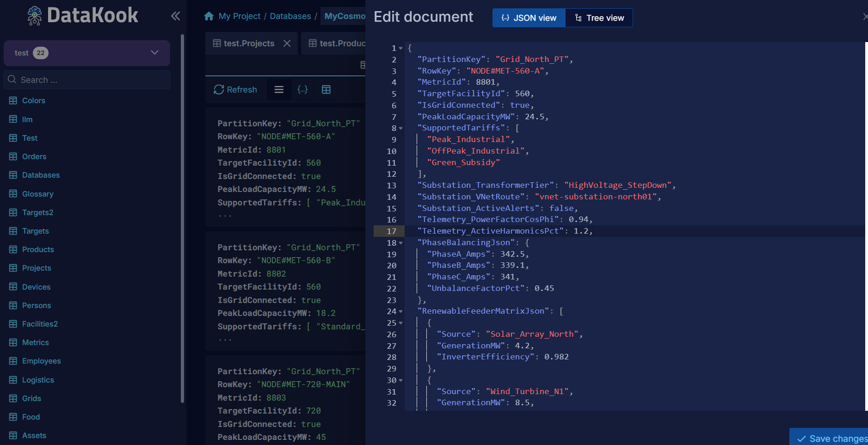Click the table icon on test.Projects tab
868x445 pixels.
217,43
